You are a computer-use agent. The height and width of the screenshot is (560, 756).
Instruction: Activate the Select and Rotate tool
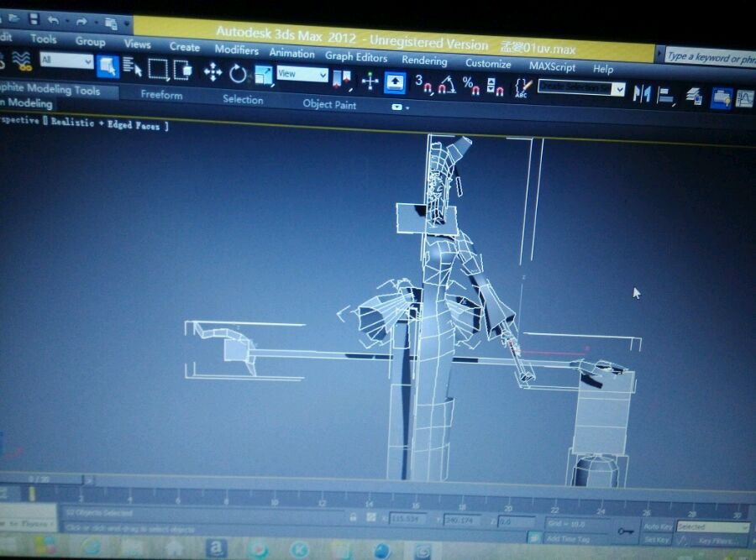(238, 74)
